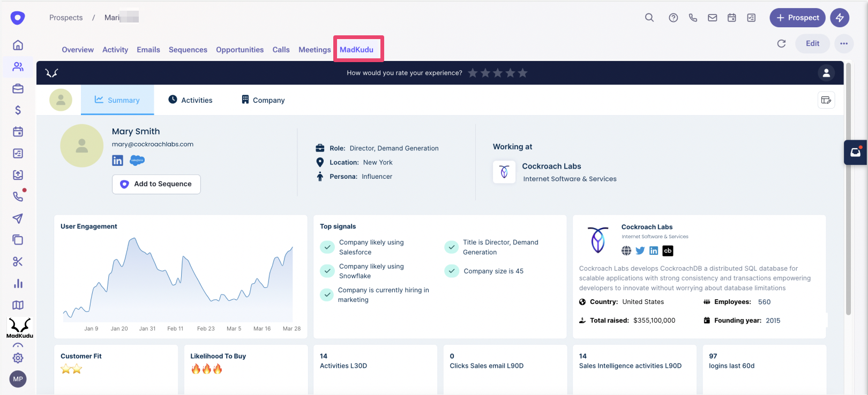
Task: Open the three-dots more options menu
Action: [844, 43]
